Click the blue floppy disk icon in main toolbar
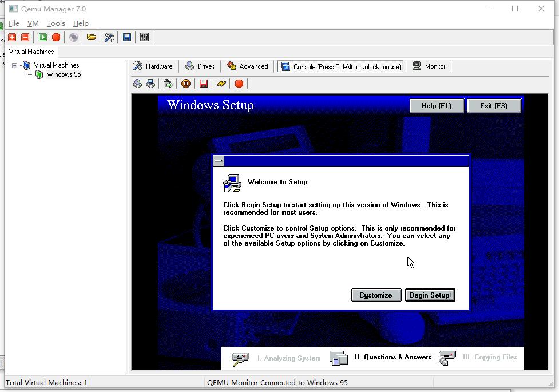 tap(127, 37)
